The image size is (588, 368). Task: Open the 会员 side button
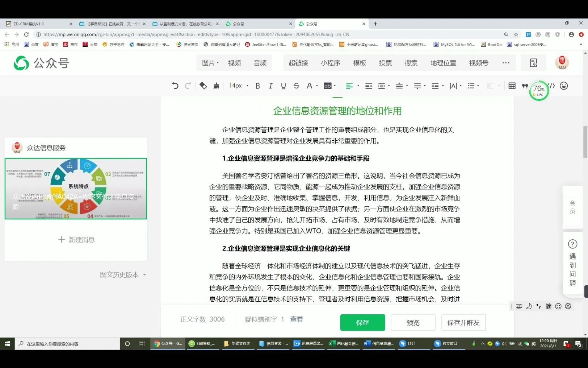572,207
